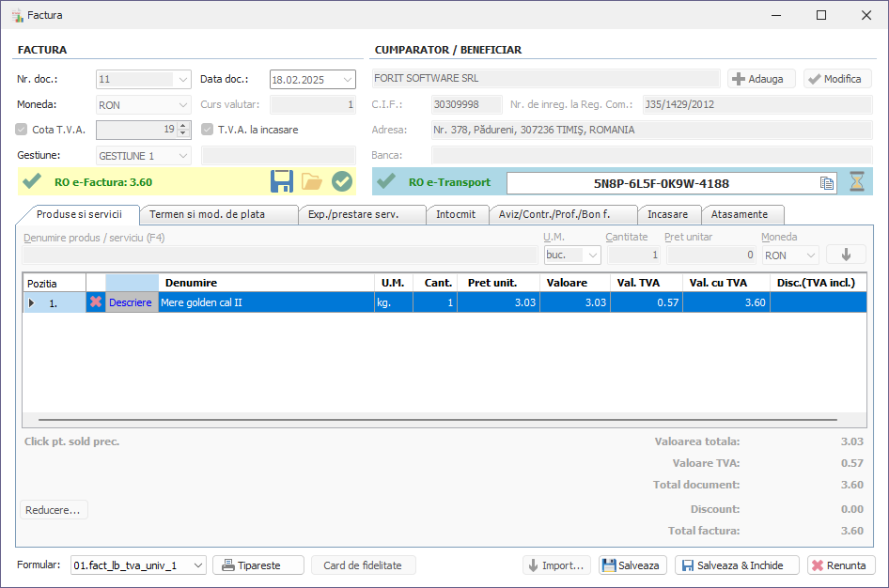This screenshot has height=588, width=889.
Task: Click the hourglass icon next to e-Transport
Action: coord(856,182)
